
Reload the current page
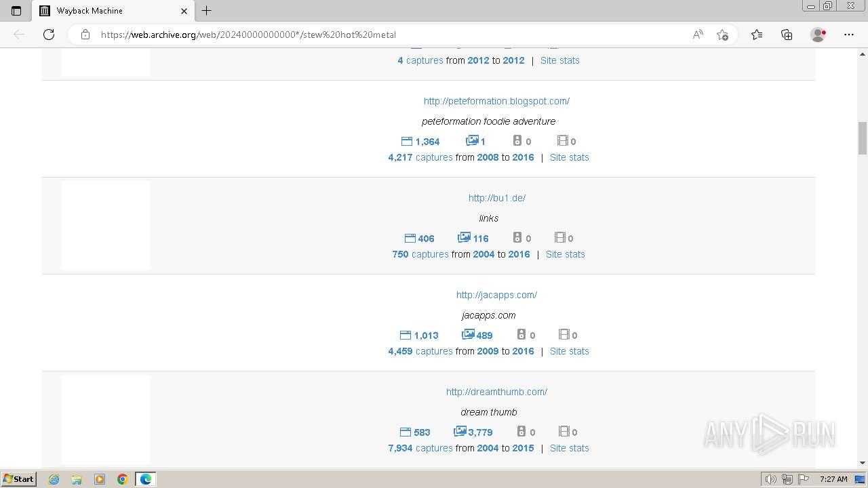pyautogui.click(x=49, y=35)
